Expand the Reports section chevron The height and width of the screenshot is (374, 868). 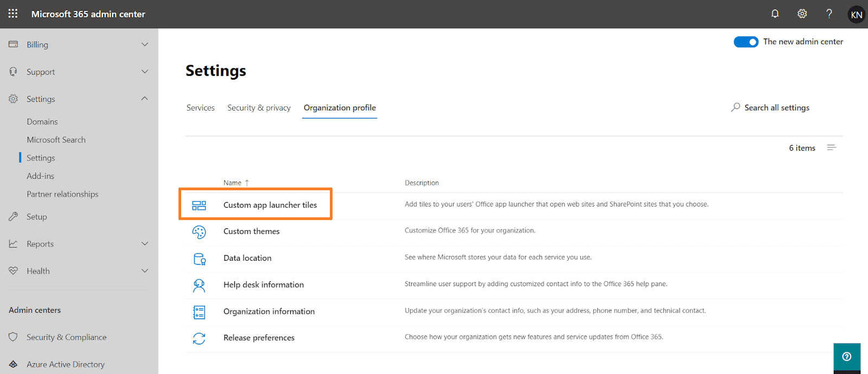(145, 243)
